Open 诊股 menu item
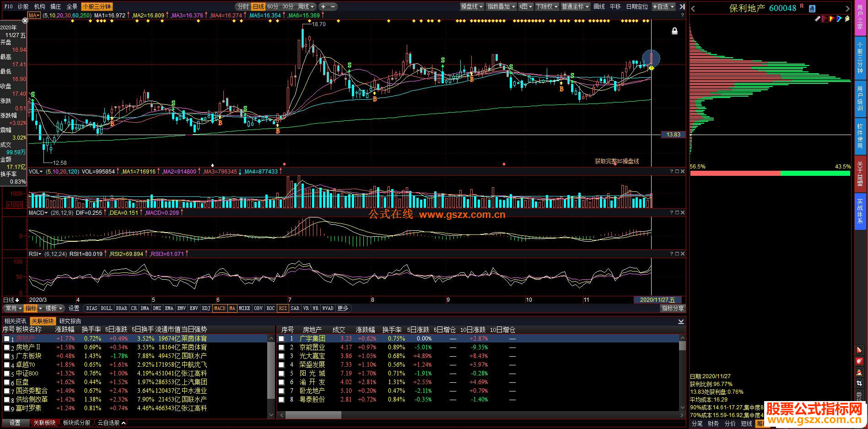 (x=23, y=6)
